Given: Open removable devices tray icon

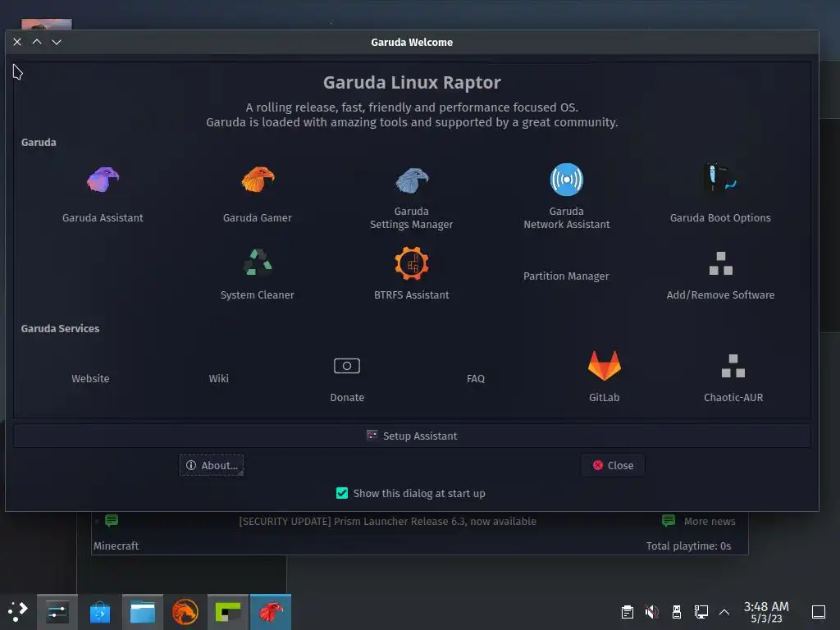Looking at the screenshot, I should tap(677, 612).
